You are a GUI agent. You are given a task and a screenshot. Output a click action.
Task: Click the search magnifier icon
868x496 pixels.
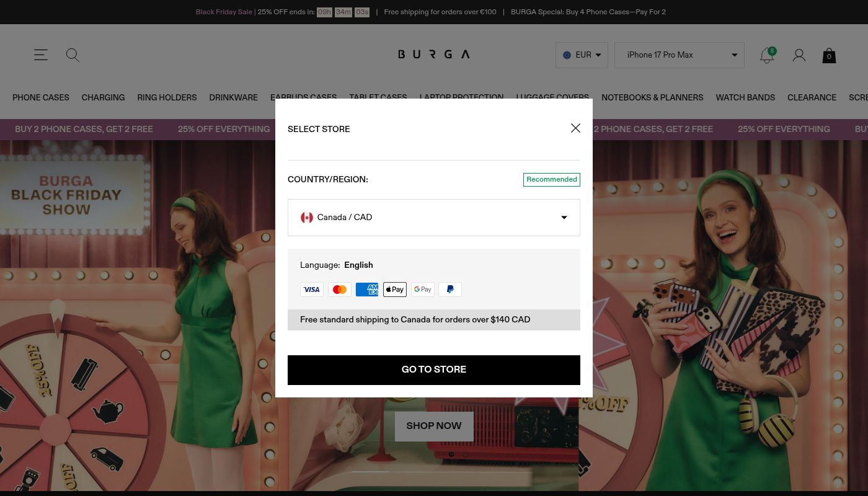click(x=73, y=55)
